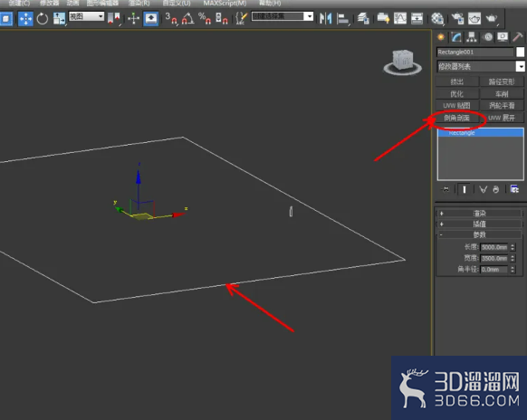Open the 帮助(H) menu
This screenshot has height=420, width=527.
(x=270, y=4)
